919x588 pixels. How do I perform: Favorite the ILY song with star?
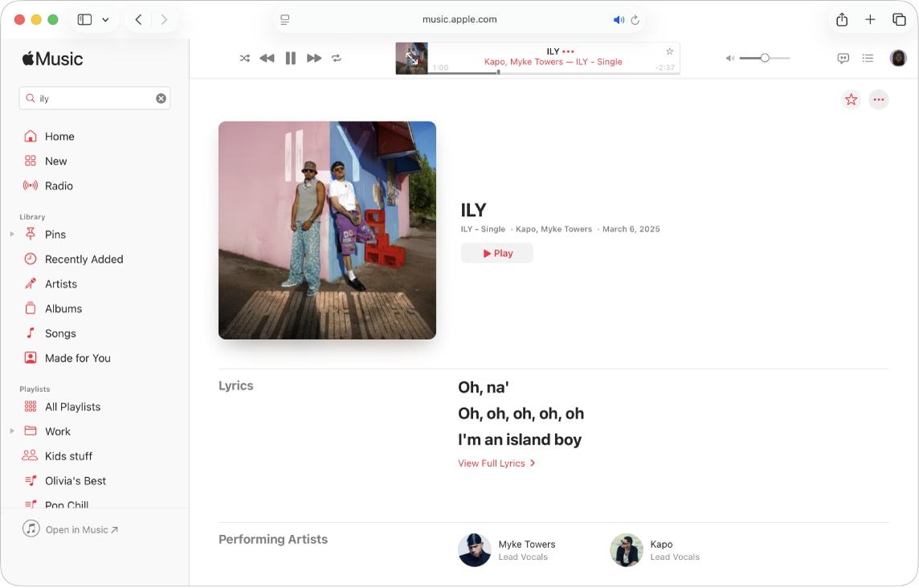point(851,100)
